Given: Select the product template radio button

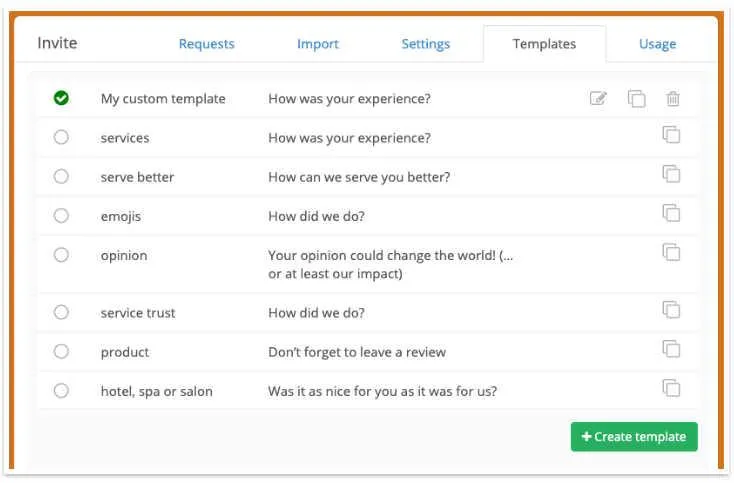Looking at the screenshot, I should [x=61, y=352].
